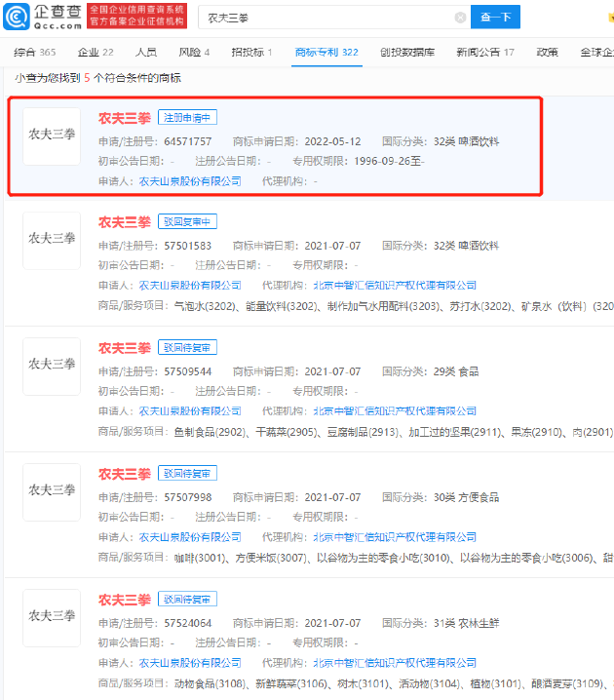This screenshot has height=700, width=614.
Task: Open the 新闻公告 17 tab
Action: pyautogui.click(x=485, y=53)
